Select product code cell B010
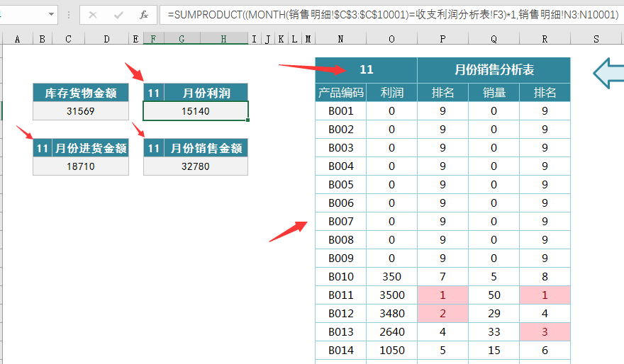Viewport: 624px width, 364px height. 340,277
